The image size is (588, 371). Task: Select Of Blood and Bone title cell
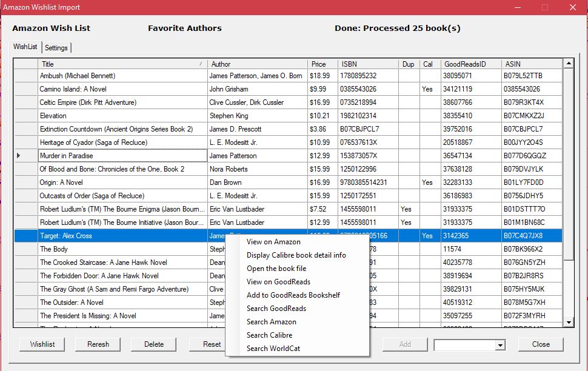coord(122,169)
